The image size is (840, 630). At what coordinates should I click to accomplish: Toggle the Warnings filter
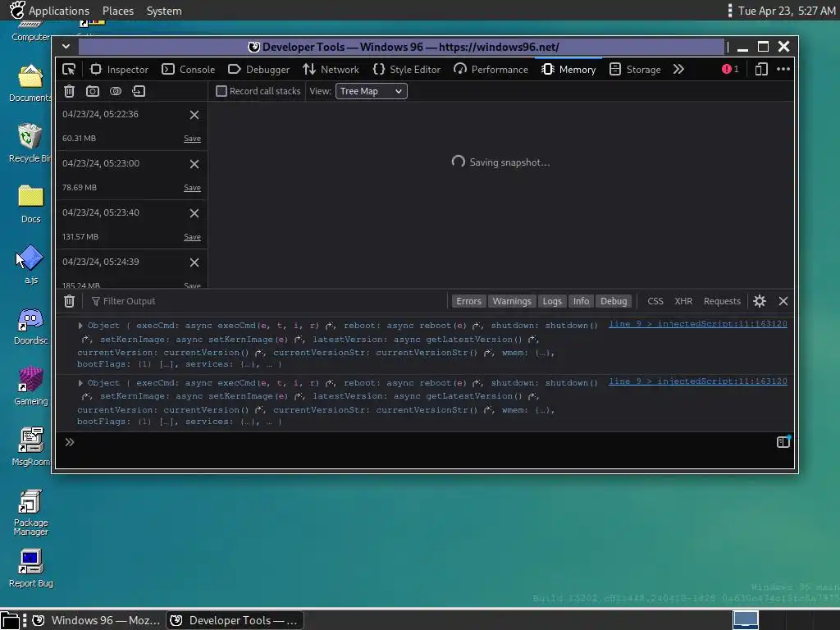(x=512, y=301)
